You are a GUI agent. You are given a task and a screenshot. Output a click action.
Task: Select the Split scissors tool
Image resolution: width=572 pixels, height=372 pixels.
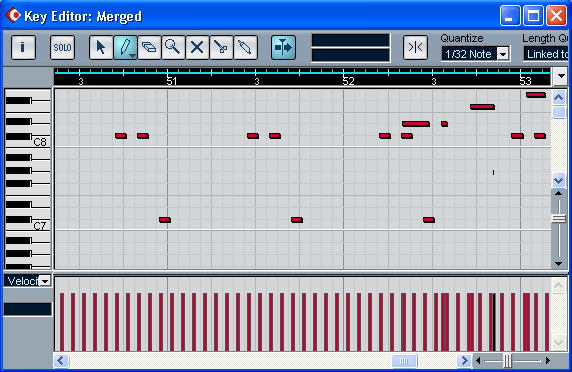click(221, 47)
